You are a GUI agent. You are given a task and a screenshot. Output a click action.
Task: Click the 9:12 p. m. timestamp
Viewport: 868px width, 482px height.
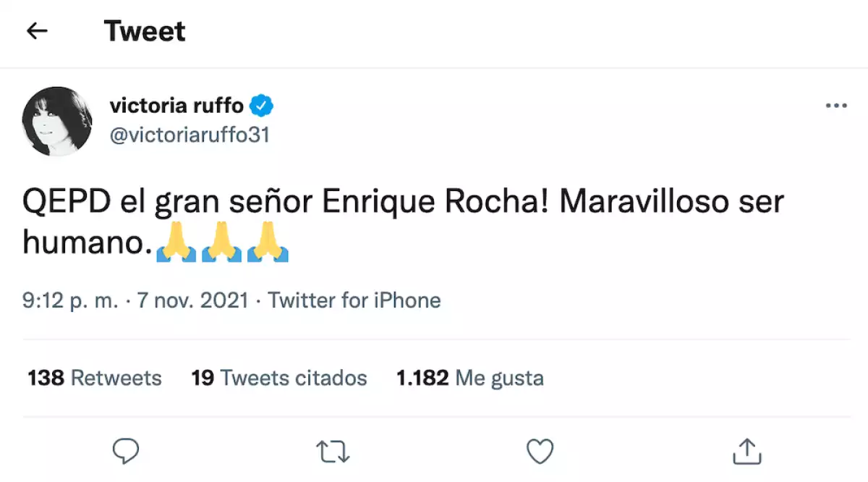(x=69, y=300)
